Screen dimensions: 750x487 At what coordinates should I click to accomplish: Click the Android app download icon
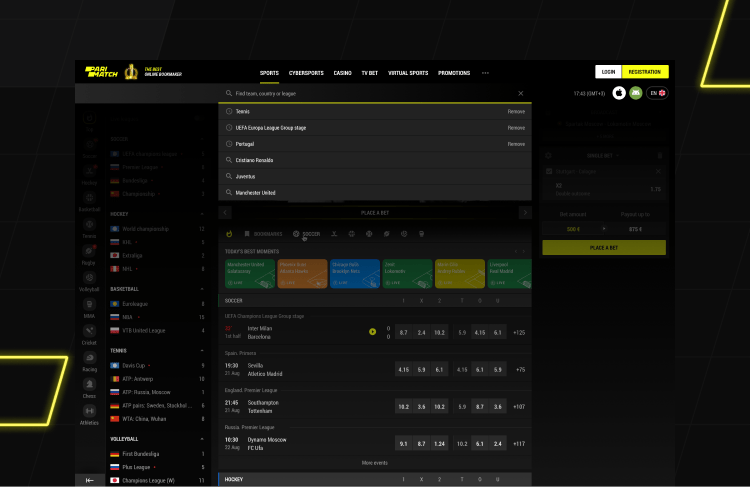click(x=635, y=93)
